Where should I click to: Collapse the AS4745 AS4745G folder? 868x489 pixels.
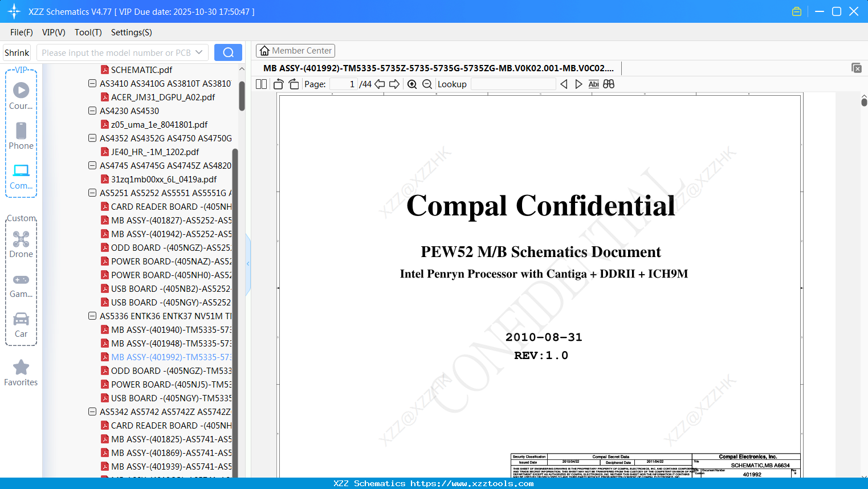pyautogui.click(x=92, y=165)
